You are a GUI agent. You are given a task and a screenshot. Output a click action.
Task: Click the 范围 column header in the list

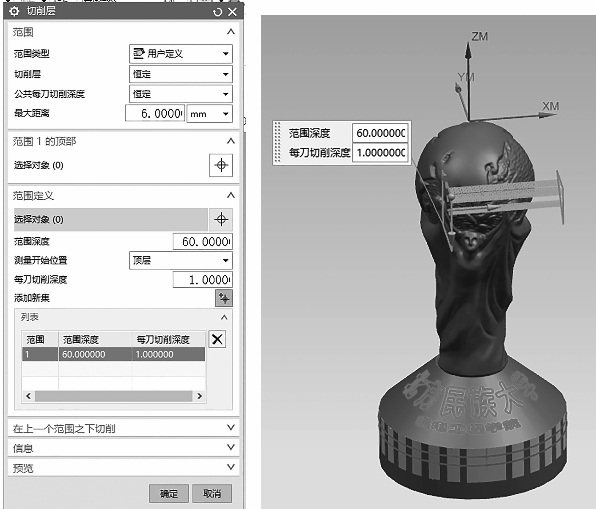[40, 339]
